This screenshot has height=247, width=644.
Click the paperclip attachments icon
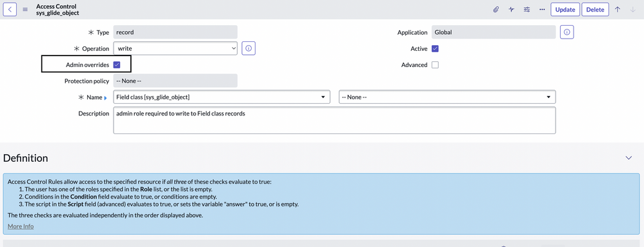(x=496, y=10)
